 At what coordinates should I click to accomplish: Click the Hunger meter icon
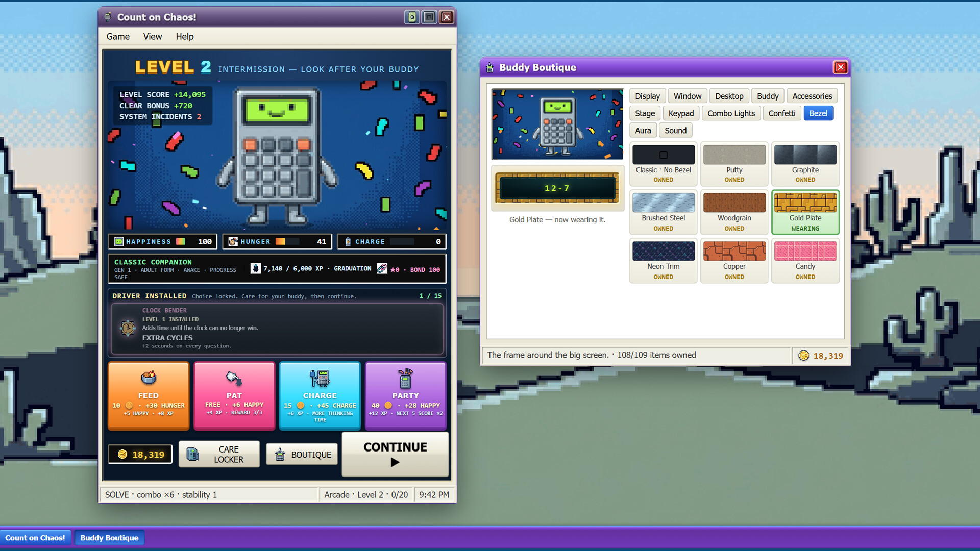pos(233,241)
